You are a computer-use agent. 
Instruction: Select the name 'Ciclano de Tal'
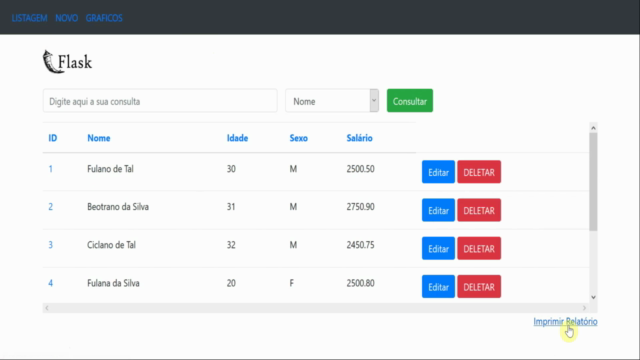pyautogui.click(x=111, y=245)
